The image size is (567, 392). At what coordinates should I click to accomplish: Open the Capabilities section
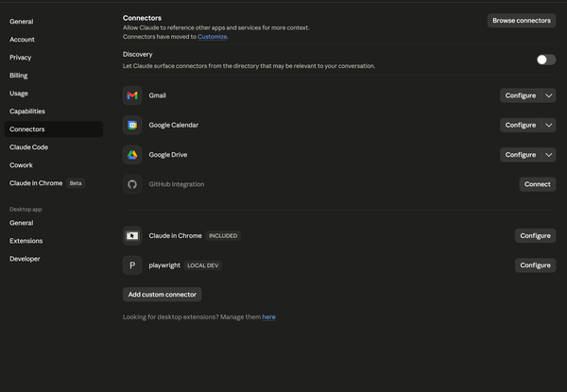[x=54, y=111]
